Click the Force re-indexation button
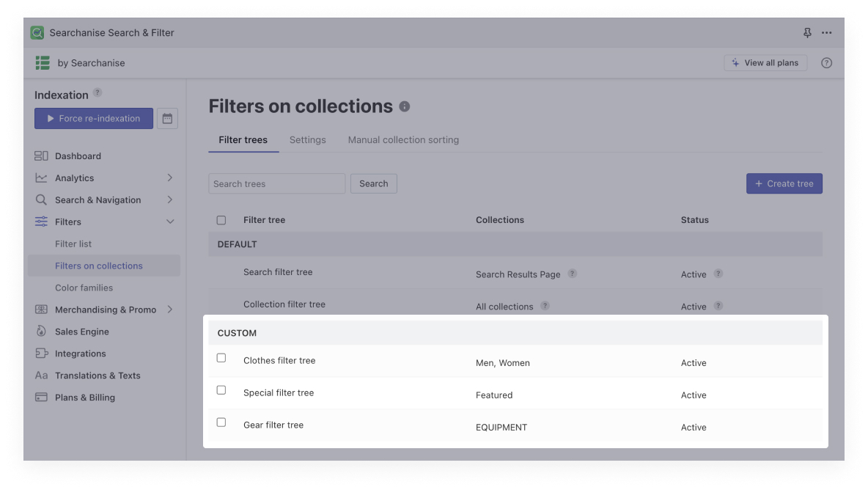 [93, 118]
